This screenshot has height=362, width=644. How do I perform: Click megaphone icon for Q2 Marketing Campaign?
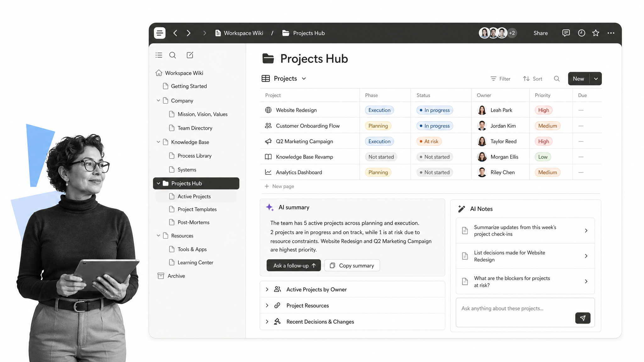point(268,141)
